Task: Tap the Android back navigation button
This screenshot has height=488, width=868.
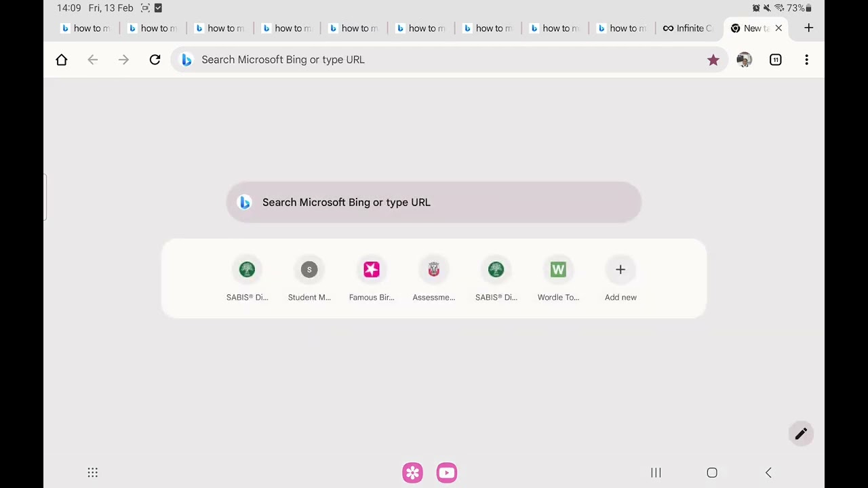Action: [x=768, y=472]
